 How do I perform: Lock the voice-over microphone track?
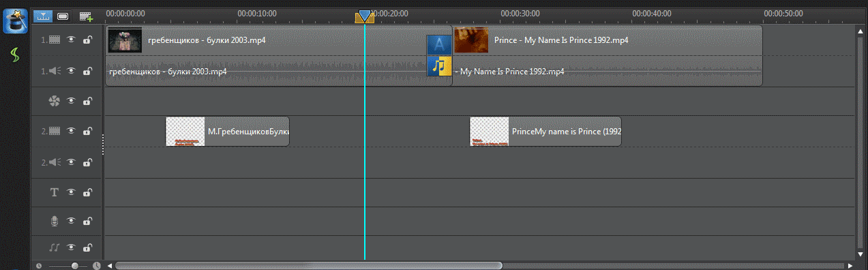pyautogui.click(x=87, y=221)
